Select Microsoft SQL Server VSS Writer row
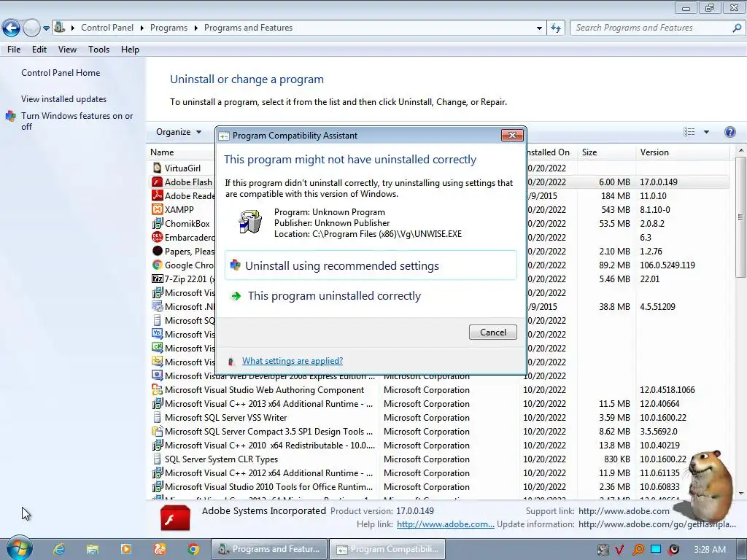 click(438, 417)
